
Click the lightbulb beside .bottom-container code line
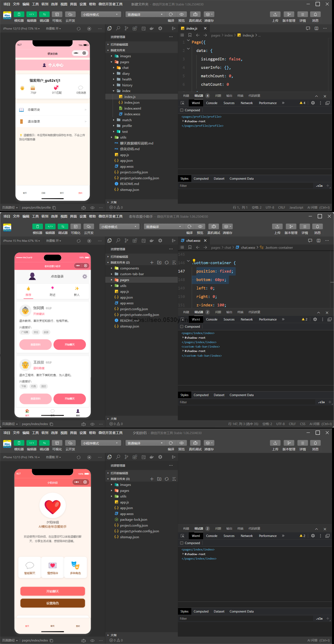[x=194, y=261]
